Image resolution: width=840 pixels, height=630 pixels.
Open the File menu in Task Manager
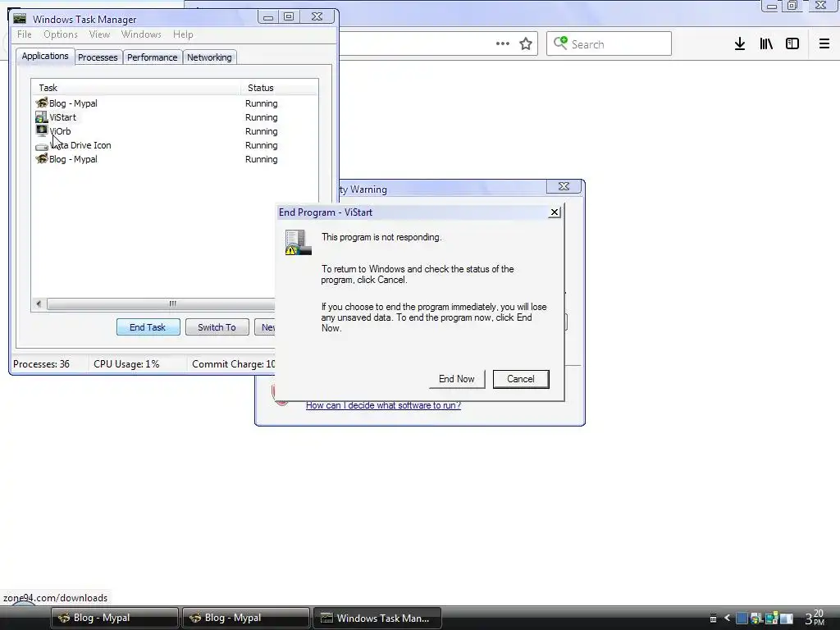24,34
